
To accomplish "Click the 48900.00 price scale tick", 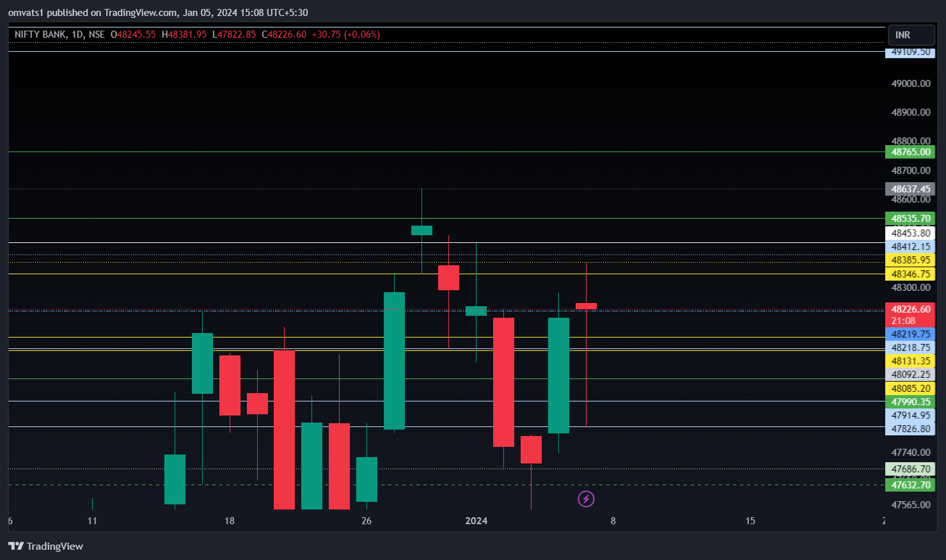I will (x=911, y=113).
